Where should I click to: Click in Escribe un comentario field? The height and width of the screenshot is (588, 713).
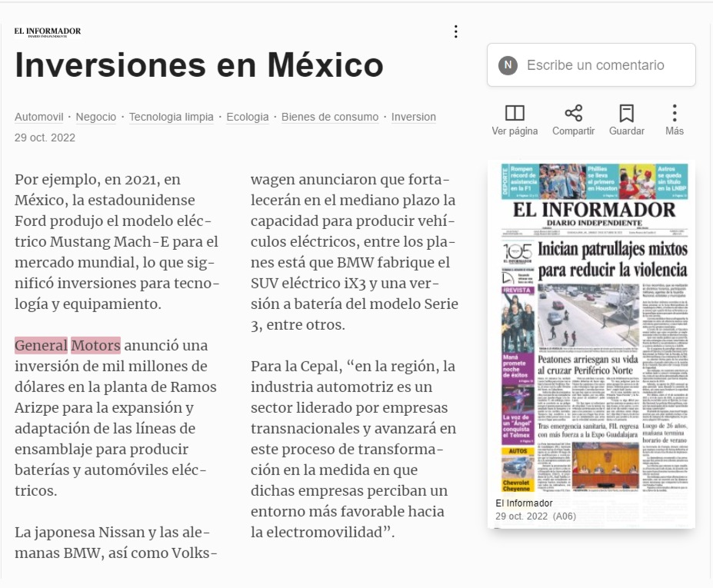tap(591, 65)
